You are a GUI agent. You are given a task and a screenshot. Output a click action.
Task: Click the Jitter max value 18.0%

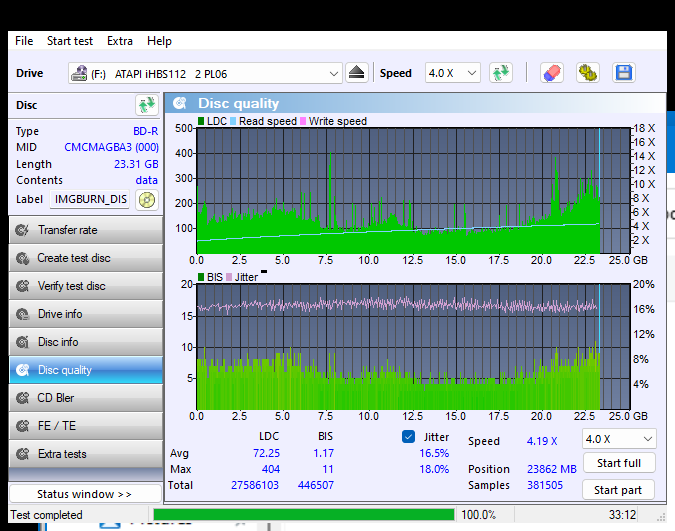point(434,469)
